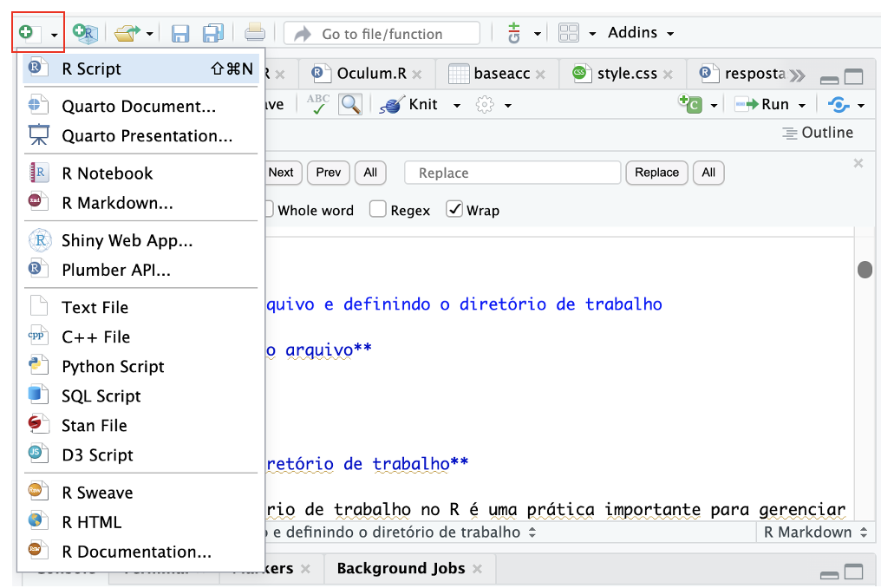Click the Create a Project icon

click(x=85, y=34)
